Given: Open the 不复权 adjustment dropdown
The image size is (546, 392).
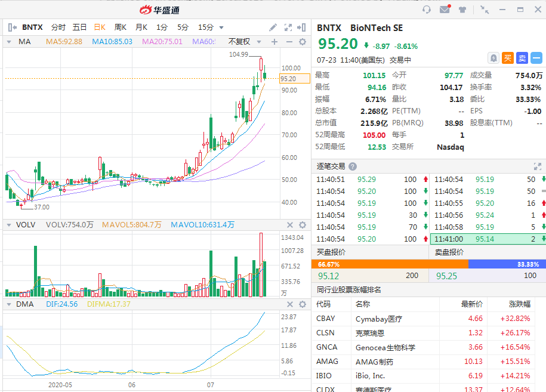Looking at the screenshot, I should coord(245,42).
